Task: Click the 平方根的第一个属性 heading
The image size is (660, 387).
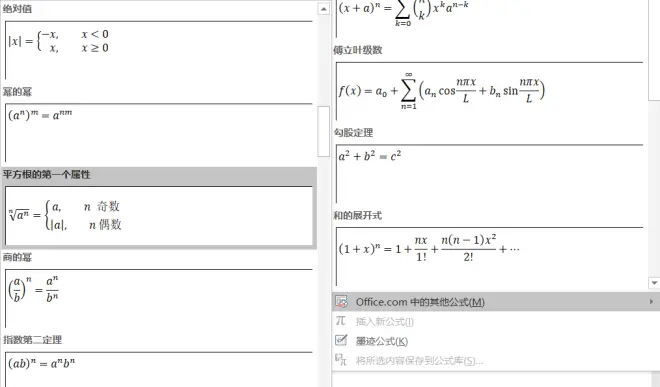Action: [x=47, y=174]
